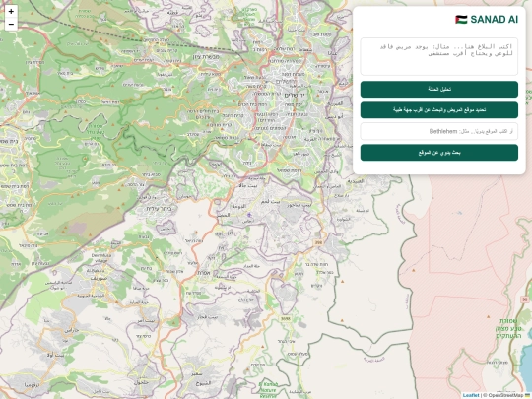The image size is (532, 399).
Task: Zoom out the map with minus button
Action: pos(11,24)
